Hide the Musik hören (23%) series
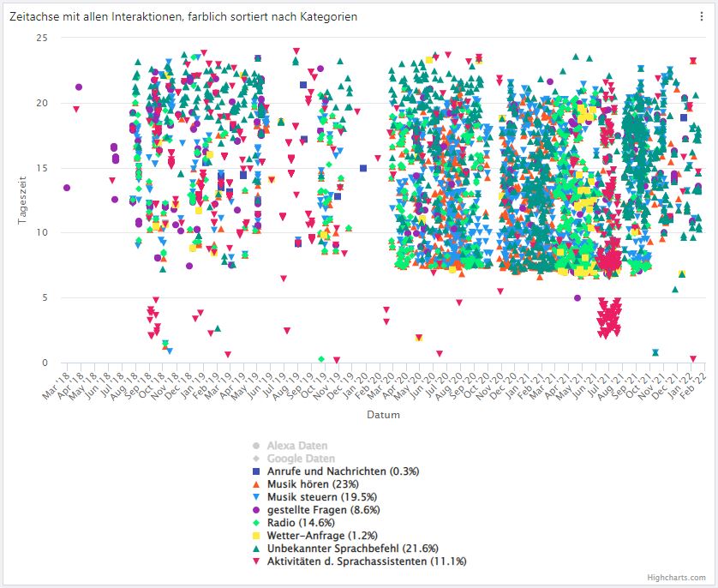This screenshot has height=588, width=718. [x=306, y=484]
